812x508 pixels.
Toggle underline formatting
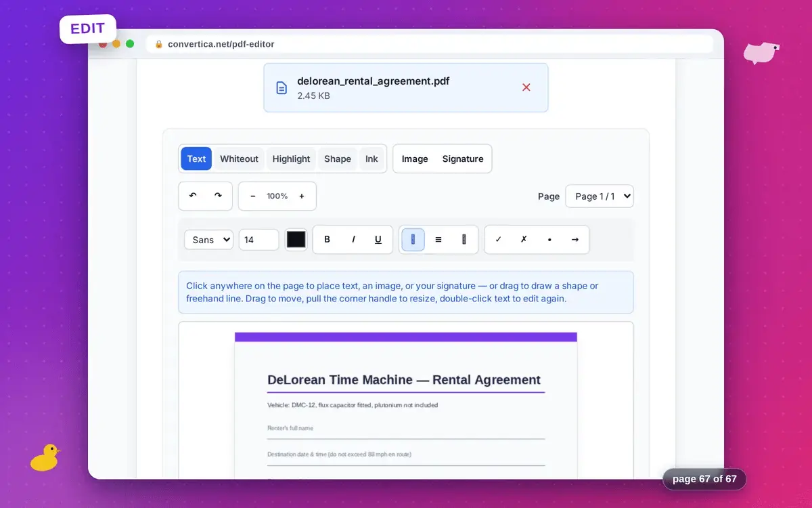coord(378,239)
